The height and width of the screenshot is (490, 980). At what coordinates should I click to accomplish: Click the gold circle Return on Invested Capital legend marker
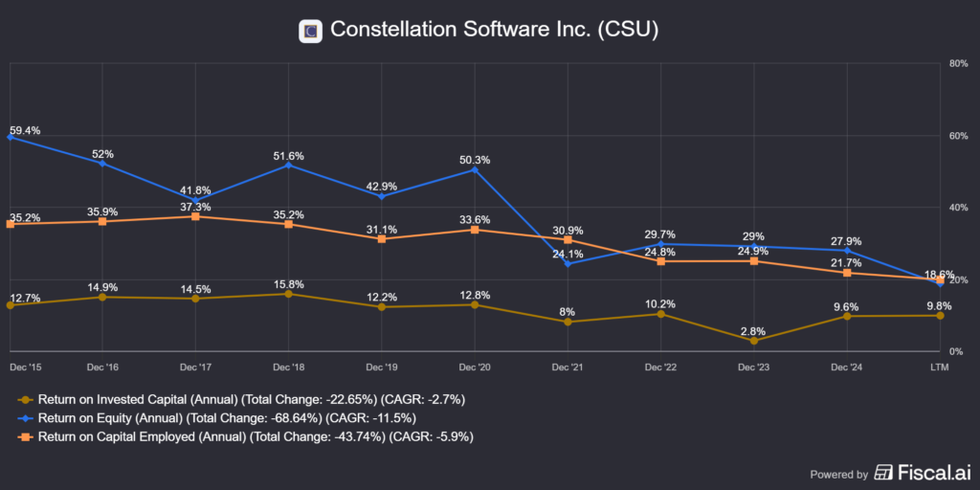pos(24,399)
